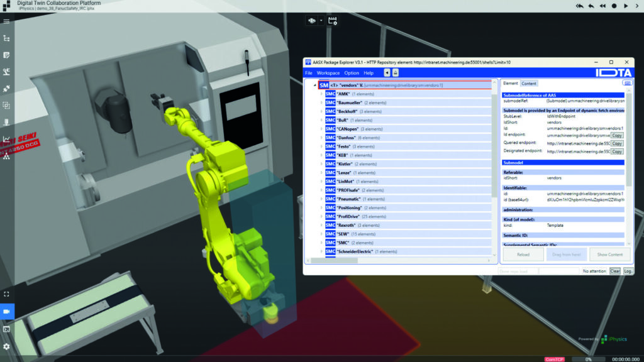The width and height of the screenshot is (644, 362).
Task: Select the 'Festo' tree row
Action: tap(408, 146)
